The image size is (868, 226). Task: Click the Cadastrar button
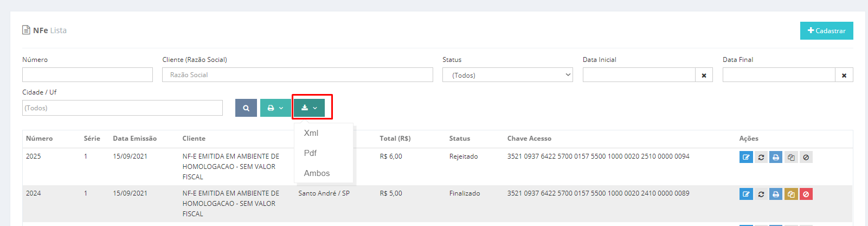tap(826, 31)
